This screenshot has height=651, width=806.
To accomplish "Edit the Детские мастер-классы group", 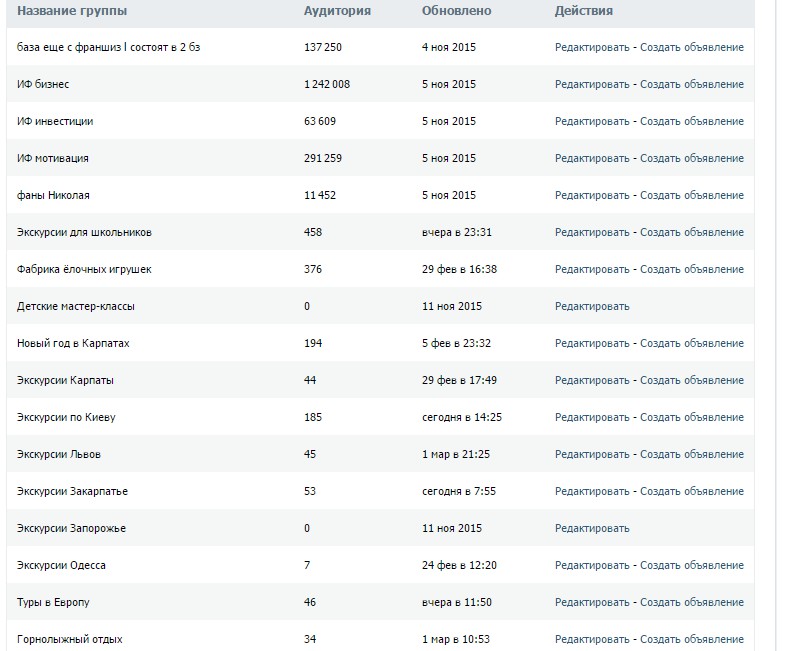I will click(592, 306).
